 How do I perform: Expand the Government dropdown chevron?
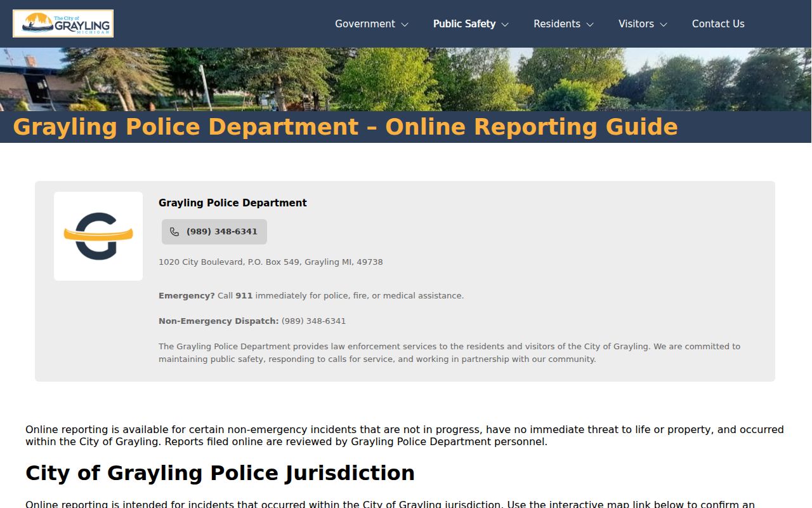coord(404,24)
